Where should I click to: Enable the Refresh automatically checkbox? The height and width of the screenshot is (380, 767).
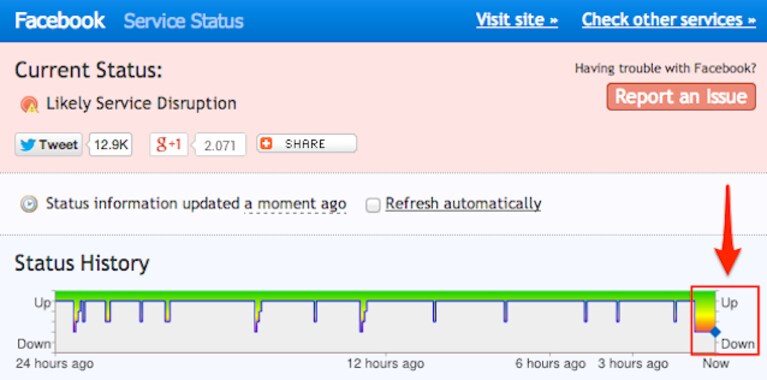(373, 205)
